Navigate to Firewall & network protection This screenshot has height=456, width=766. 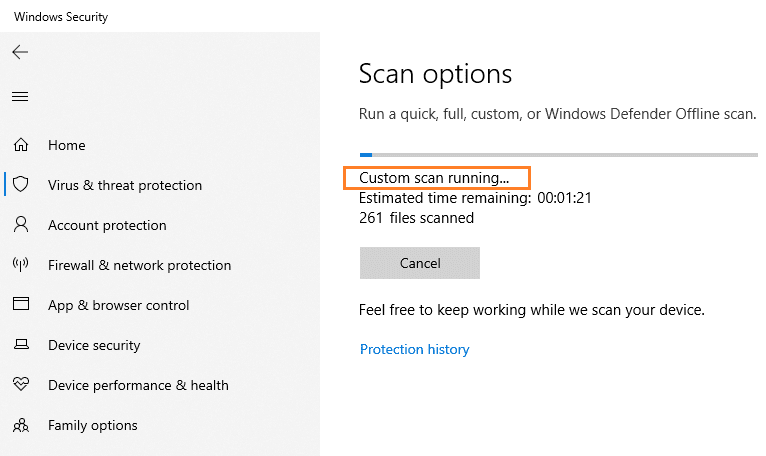(139, 265)
